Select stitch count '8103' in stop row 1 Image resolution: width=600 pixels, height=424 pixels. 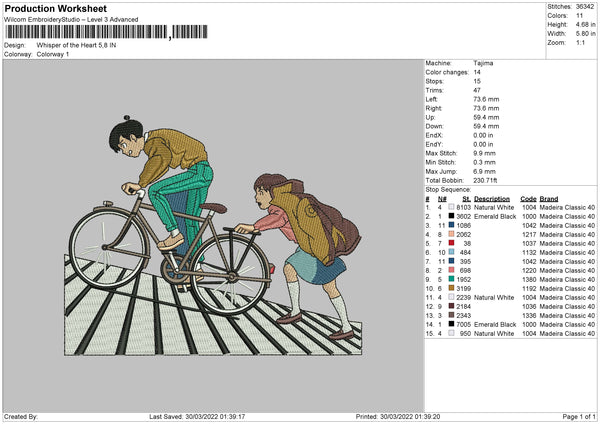click(x=463, y=207)
